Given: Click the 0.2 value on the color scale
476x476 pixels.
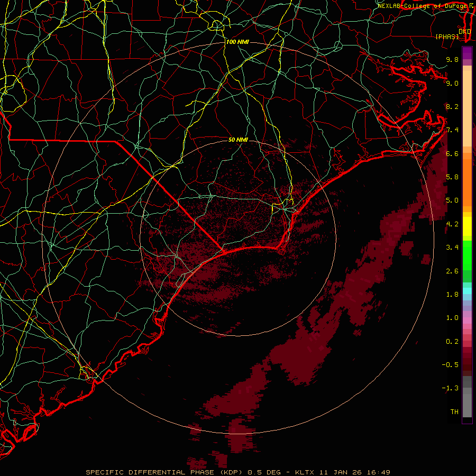Looking at the screenshot, I should click(x=452, y=342).
